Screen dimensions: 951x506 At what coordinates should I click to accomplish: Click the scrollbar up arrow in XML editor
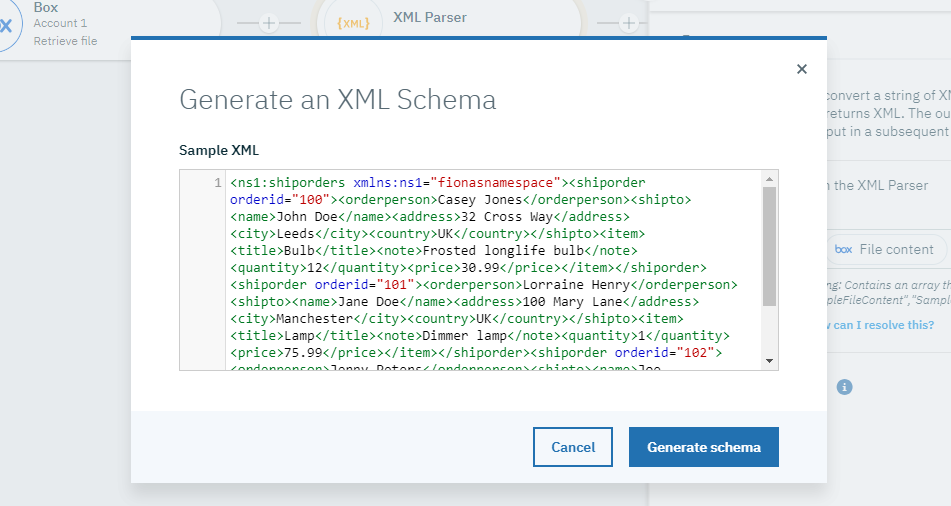[x=769, y=179]
